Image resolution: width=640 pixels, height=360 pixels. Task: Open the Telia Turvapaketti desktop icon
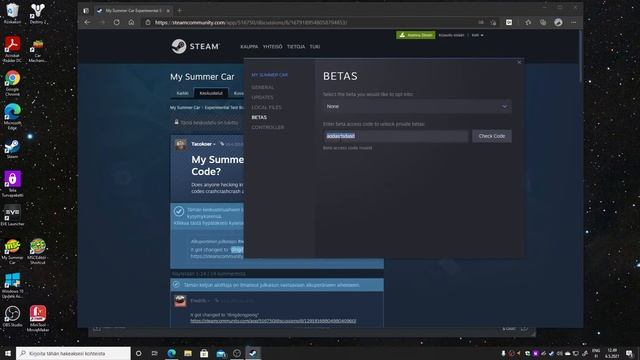coord(12,184)
